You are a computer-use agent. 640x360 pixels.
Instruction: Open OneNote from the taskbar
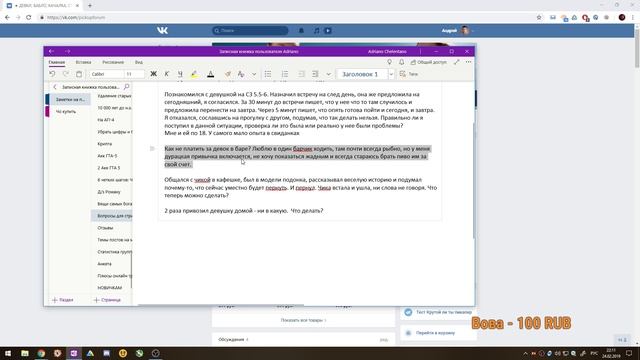[x=74, y=353]
